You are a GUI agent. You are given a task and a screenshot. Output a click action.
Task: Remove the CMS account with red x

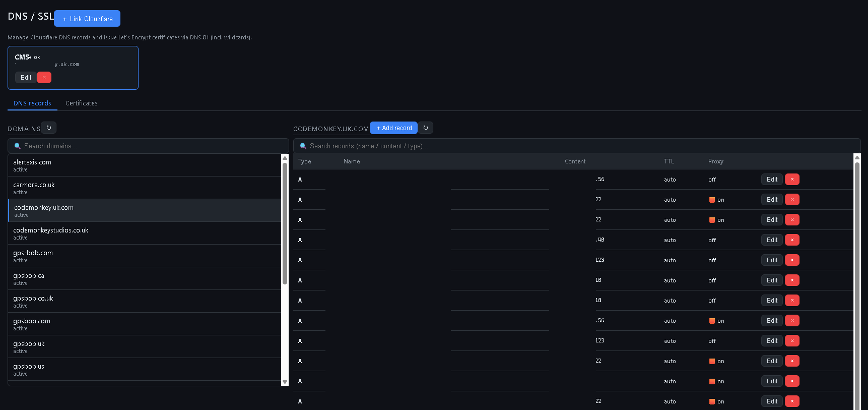pyautogui.click(x=44, y=78)
